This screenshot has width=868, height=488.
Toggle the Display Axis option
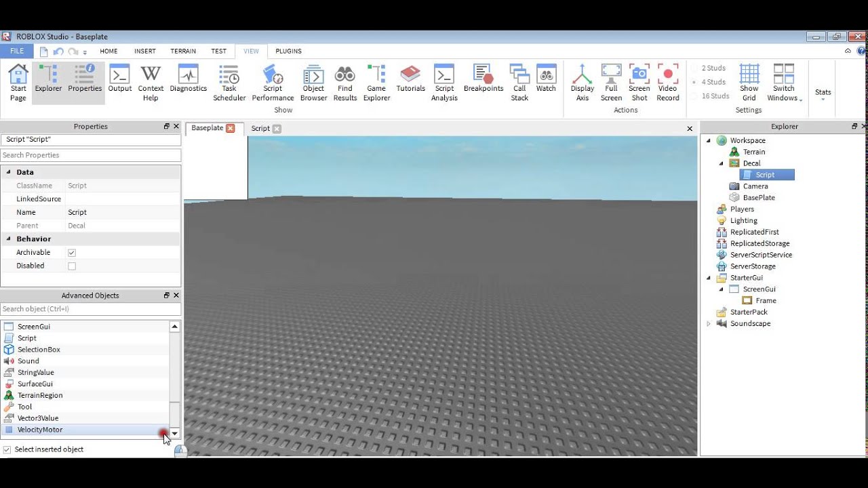coord(582,83)
